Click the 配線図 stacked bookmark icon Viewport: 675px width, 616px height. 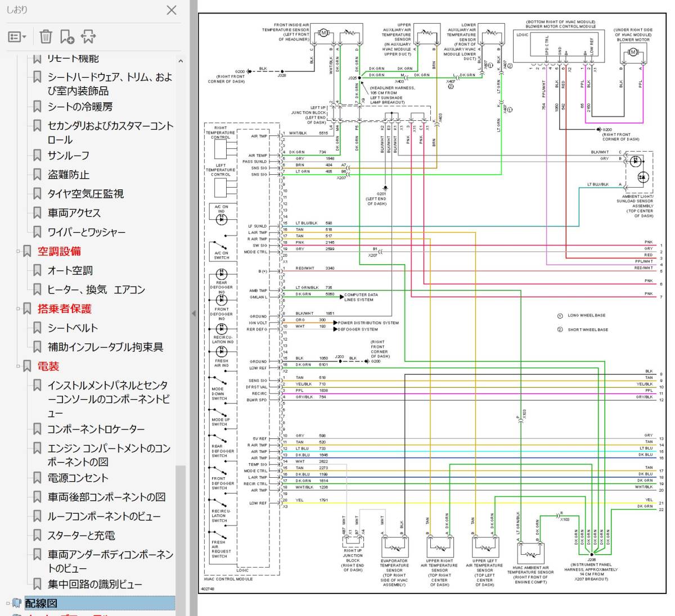point(17,604)
